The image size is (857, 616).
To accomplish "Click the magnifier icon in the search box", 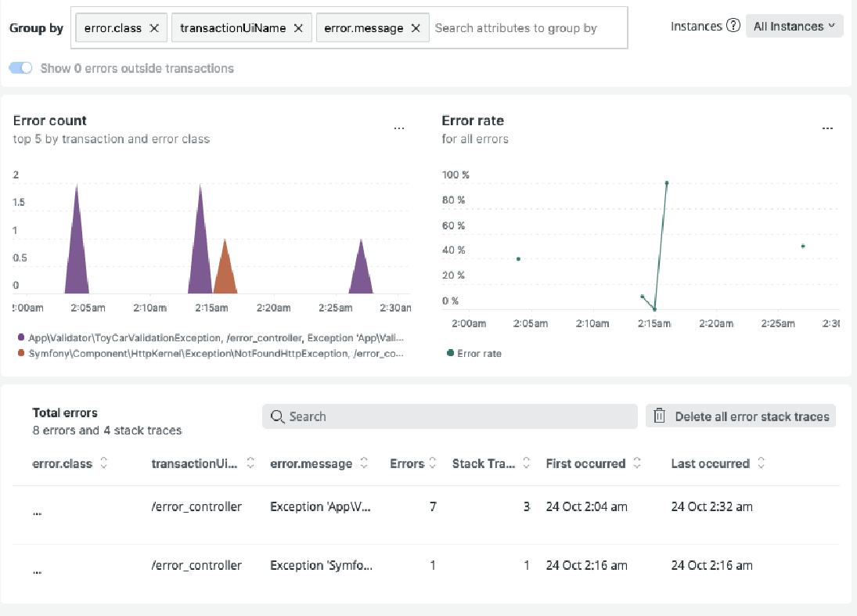I will click(x=277, y=416).
